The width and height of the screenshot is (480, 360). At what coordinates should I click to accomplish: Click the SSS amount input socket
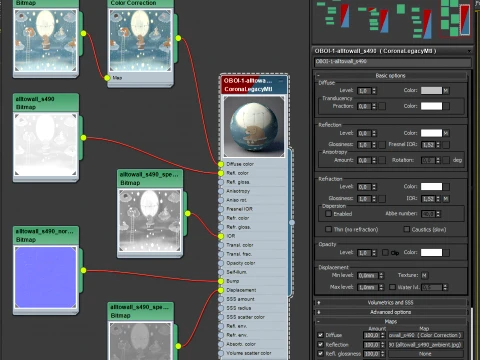click(221, 299)
